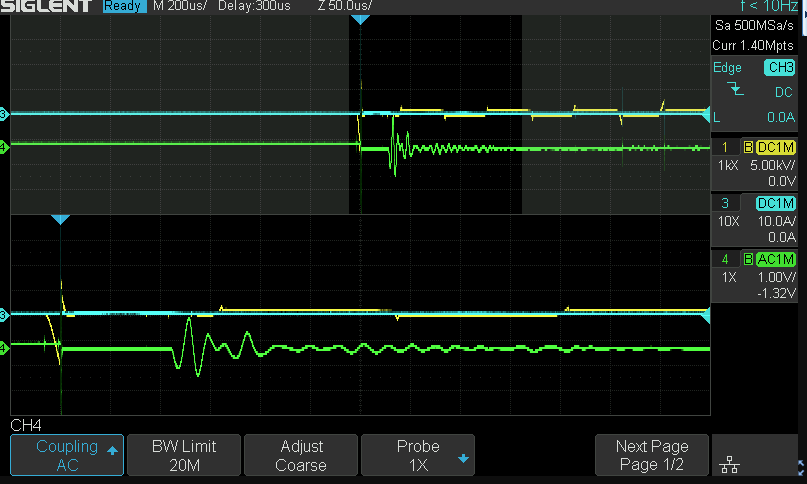Click channel 1 offset 0.0V value

pyautogui.click(x=782, y=181)
